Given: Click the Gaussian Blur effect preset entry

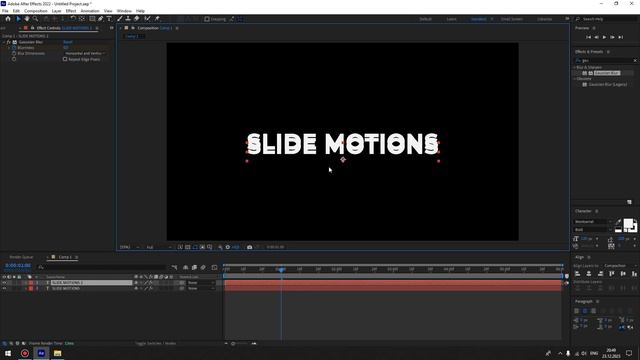Looking at the screenshot, I should [607, 73].
